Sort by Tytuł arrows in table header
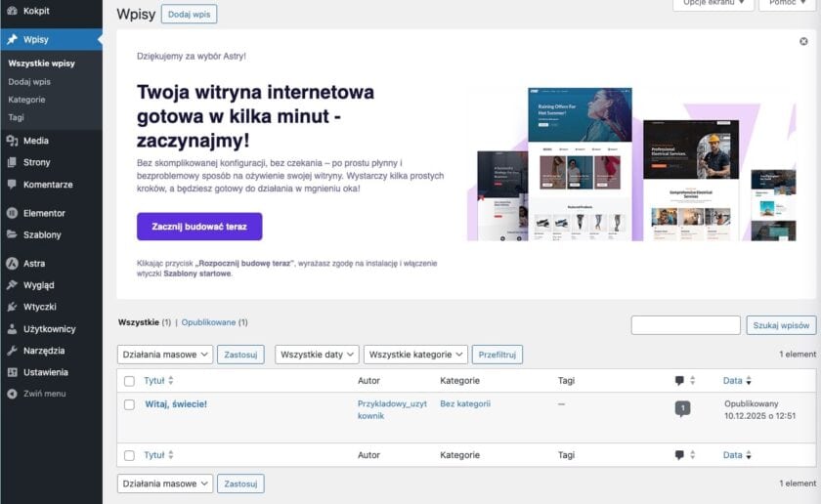 click(x=171, y=381)
